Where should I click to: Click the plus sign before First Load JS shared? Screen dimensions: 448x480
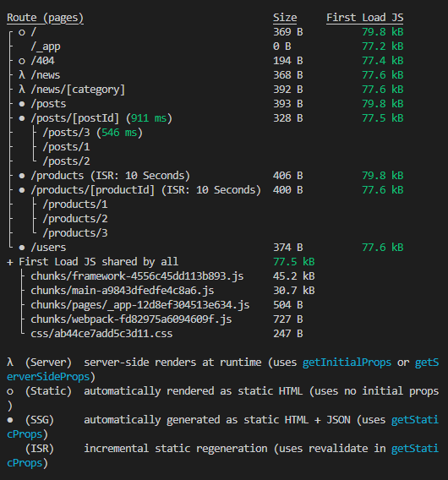coord(10,262)
